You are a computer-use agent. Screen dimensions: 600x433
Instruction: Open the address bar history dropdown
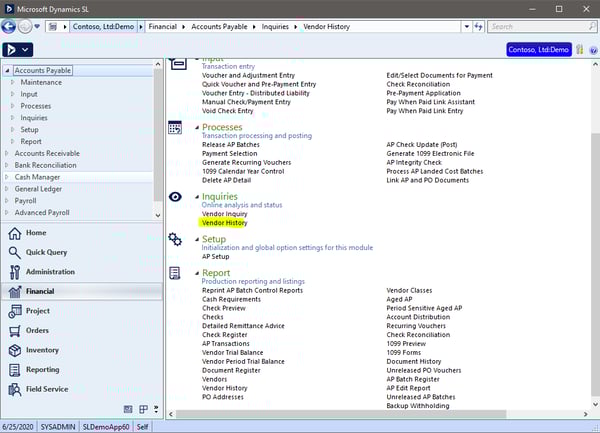point(466,27)
